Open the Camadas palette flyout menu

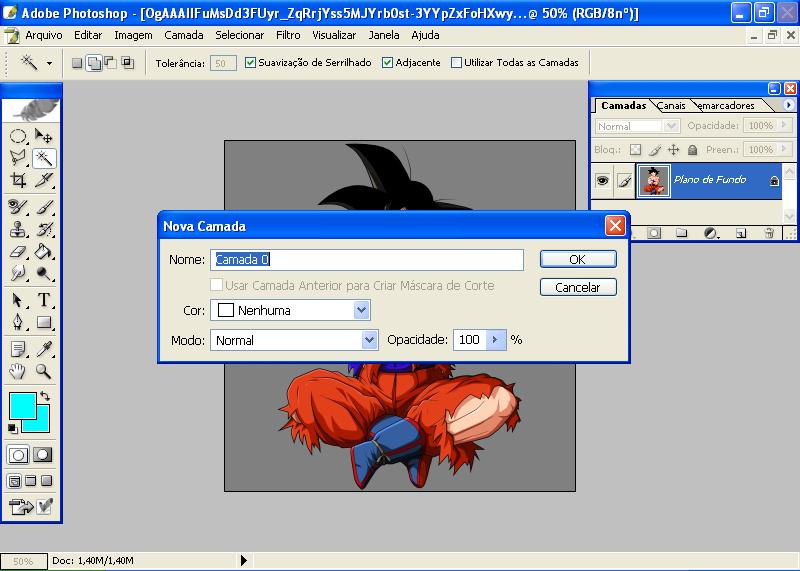tap(788, 105)
